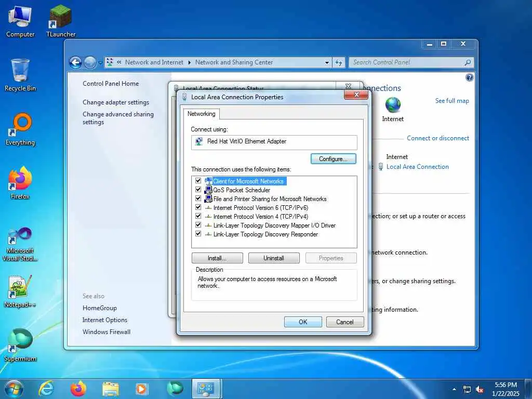Screen dimensions: 532x399
Task: Click Network and Sharing Center breadcrumb
Action: click(x=234, y=62)
